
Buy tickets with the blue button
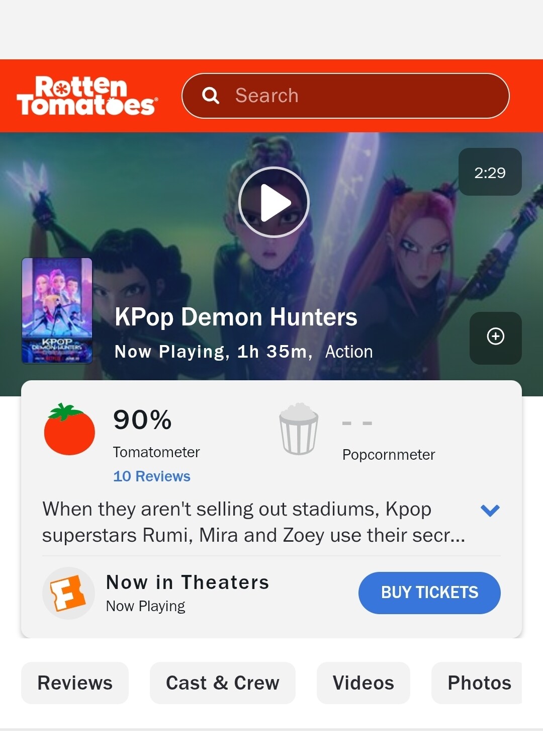429,593
